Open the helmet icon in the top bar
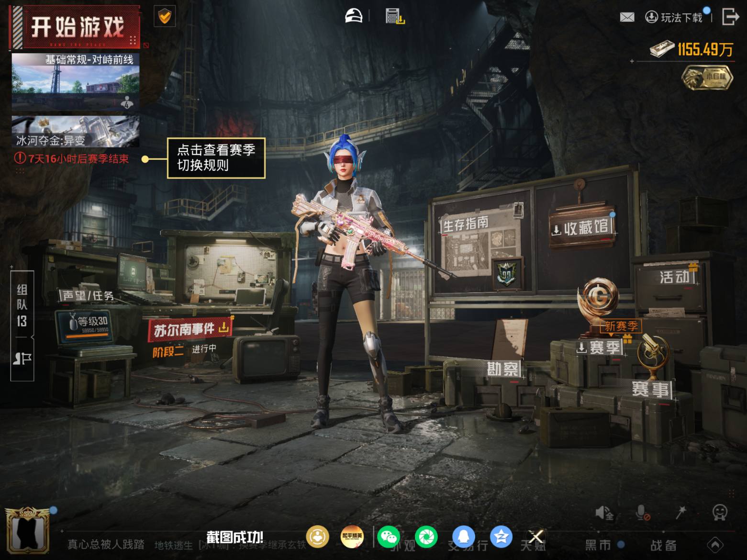This screenshot has height=560, width=747. click(x=354, y=16)
